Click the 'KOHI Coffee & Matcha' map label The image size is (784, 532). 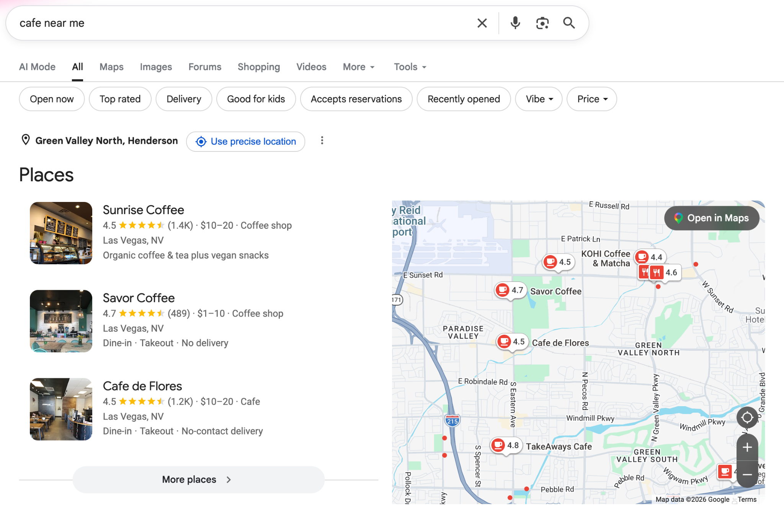click(x=606, y=259)
